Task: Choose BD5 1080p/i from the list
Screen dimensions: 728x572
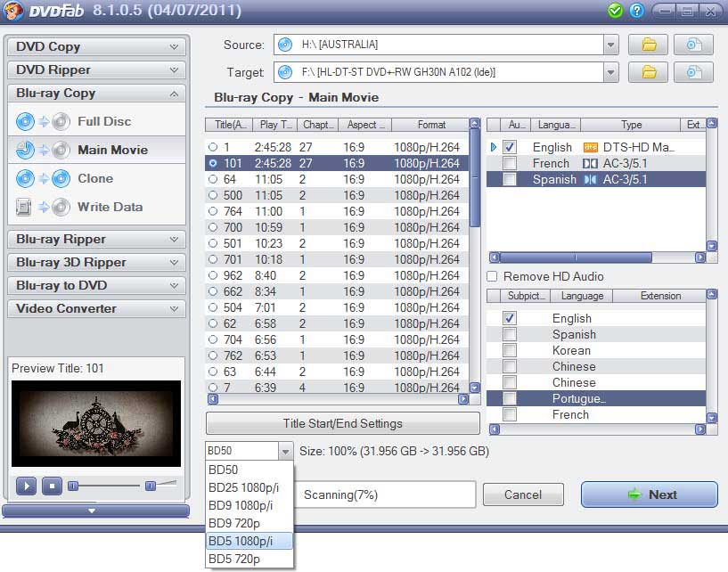Action: pyautogui.click(x=249, y=542)
